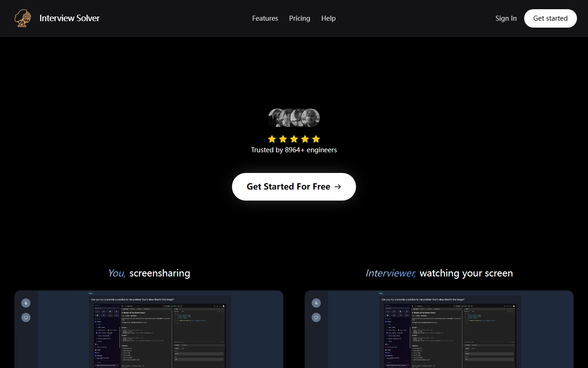This screenshot has height=368, width=588.
Task: Toggle the muted microphone icon in left preview
Action: click(x=26, y=303)
